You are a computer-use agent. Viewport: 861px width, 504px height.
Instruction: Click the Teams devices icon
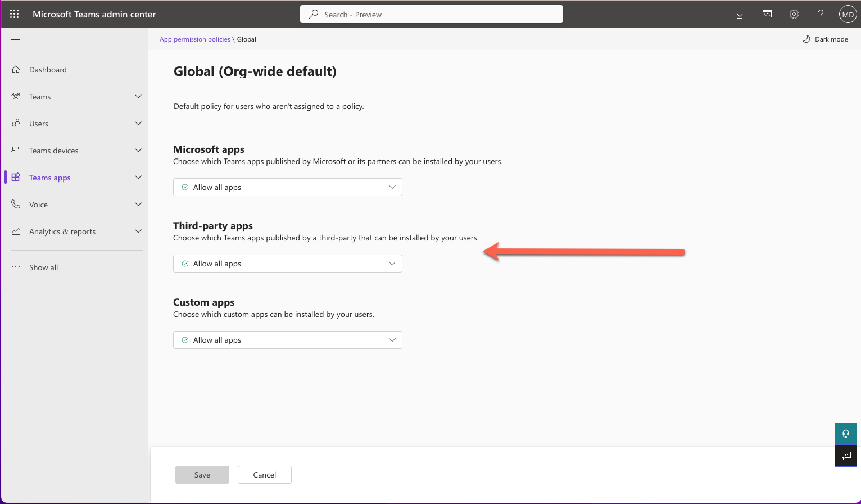tap(16, 150)
